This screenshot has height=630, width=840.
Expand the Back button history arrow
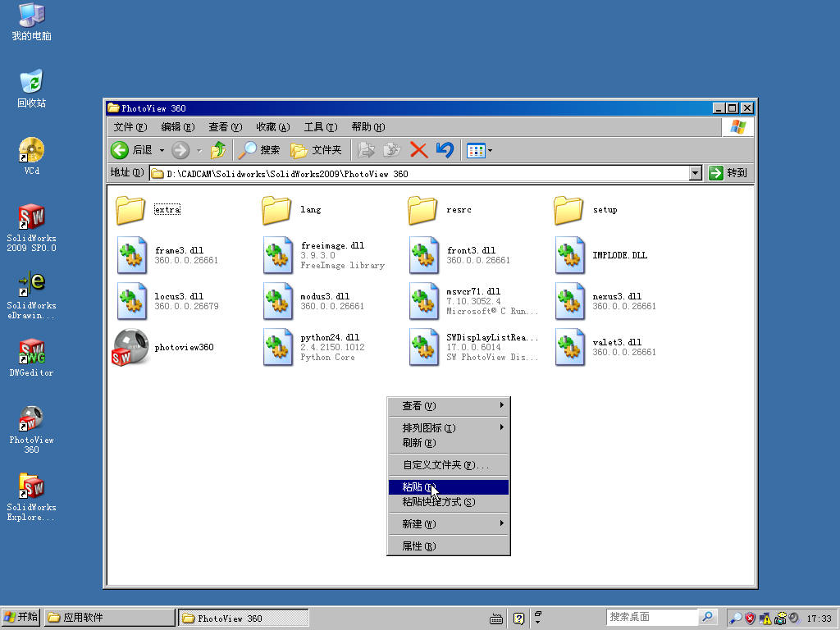click(162, 151)
